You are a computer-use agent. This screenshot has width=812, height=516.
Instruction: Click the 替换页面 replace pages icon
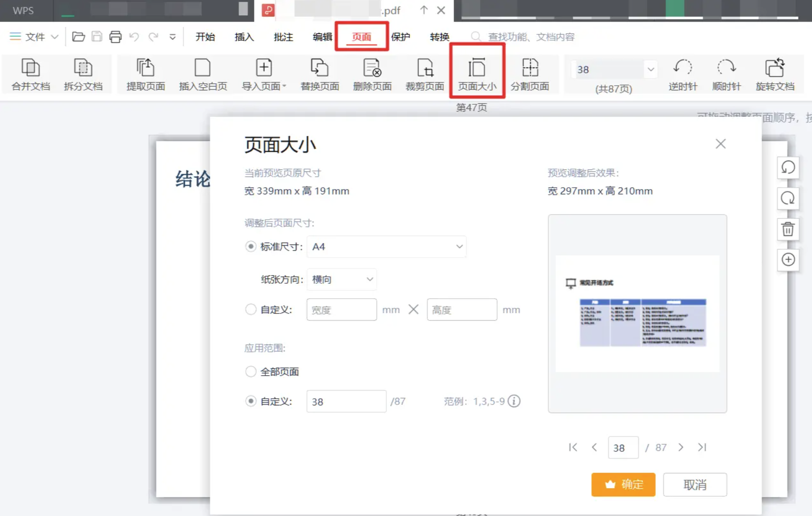pos(319,74)
